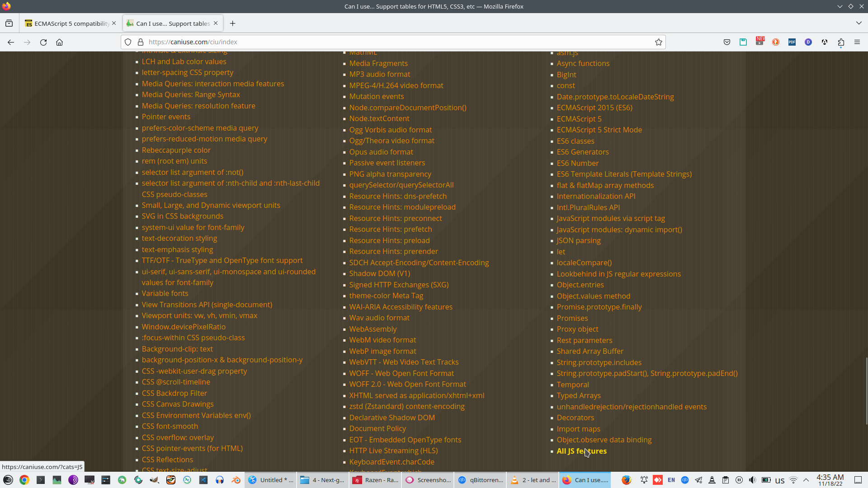Open a new browser tab
868x488 pixels.
(x=232, y=23)
